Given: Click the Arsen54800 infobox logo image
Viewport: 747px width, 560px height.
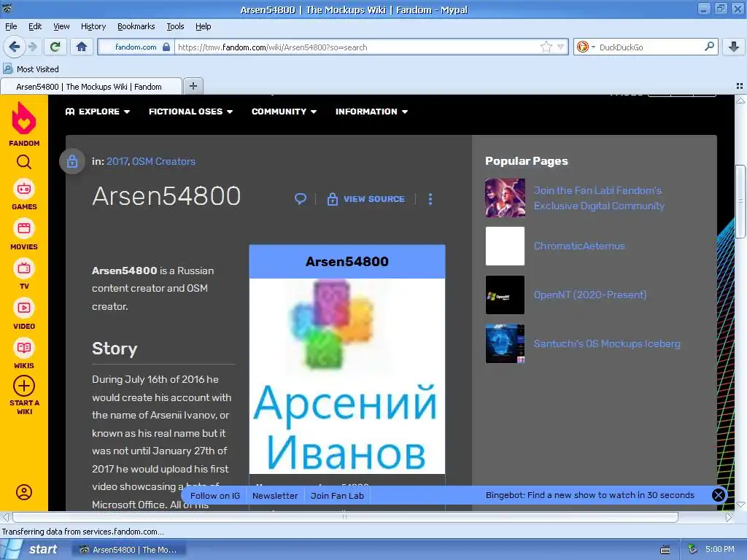Looking at the screenshot, I should (x=347, y=376).
